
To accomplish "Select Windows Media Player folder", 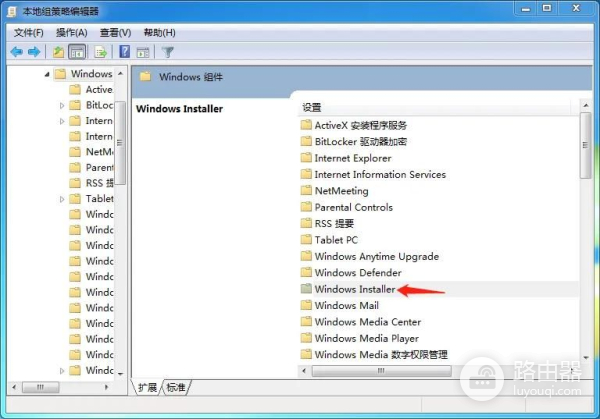I will point(360,338).
